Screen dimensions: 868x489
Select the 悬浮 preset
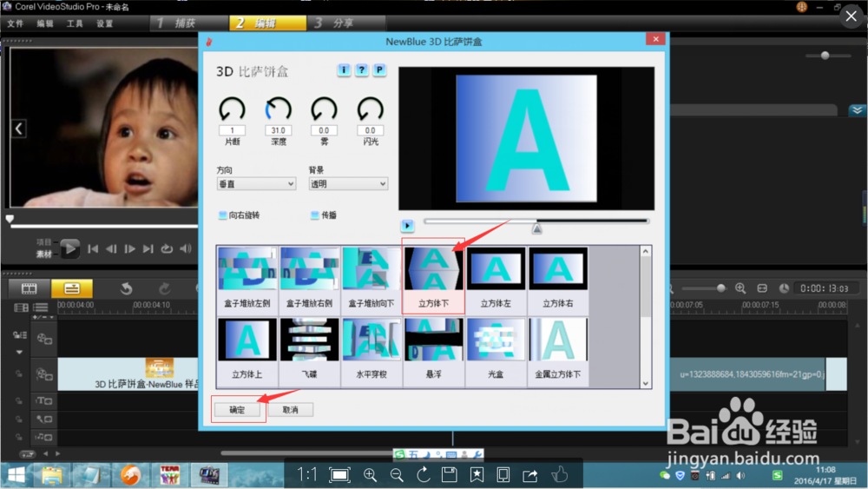433,350
